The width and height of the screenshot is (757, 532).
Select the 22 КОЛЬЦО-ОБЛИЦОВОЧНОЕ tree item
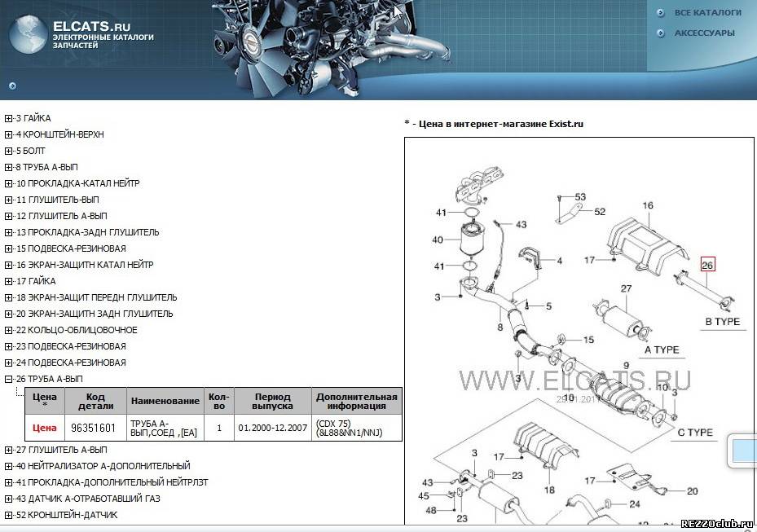tap(77, 330)
